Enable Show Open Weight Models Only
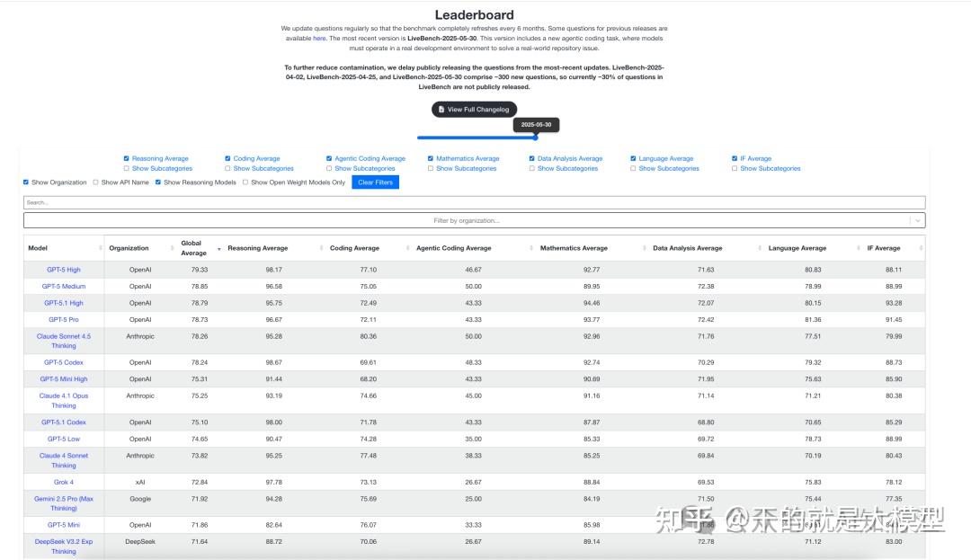The image size is (971, 560). click(x=245, y=182)
